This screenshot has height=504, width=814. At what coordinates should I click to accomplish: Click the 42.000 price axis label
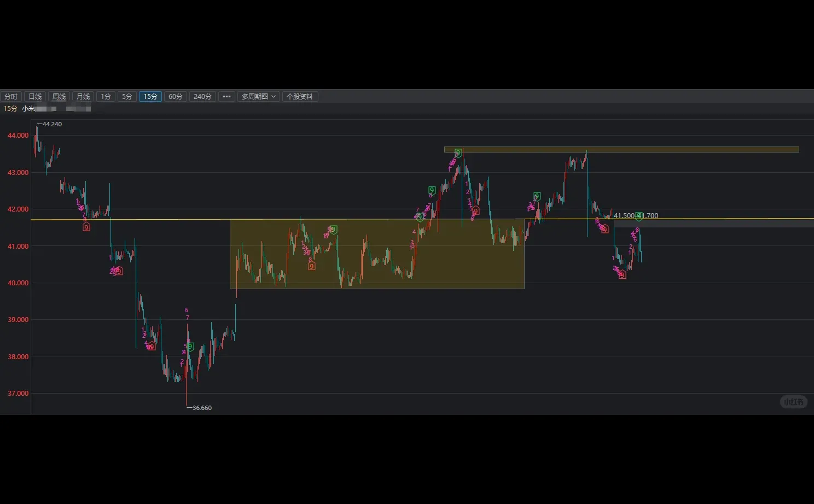point(18,209)
